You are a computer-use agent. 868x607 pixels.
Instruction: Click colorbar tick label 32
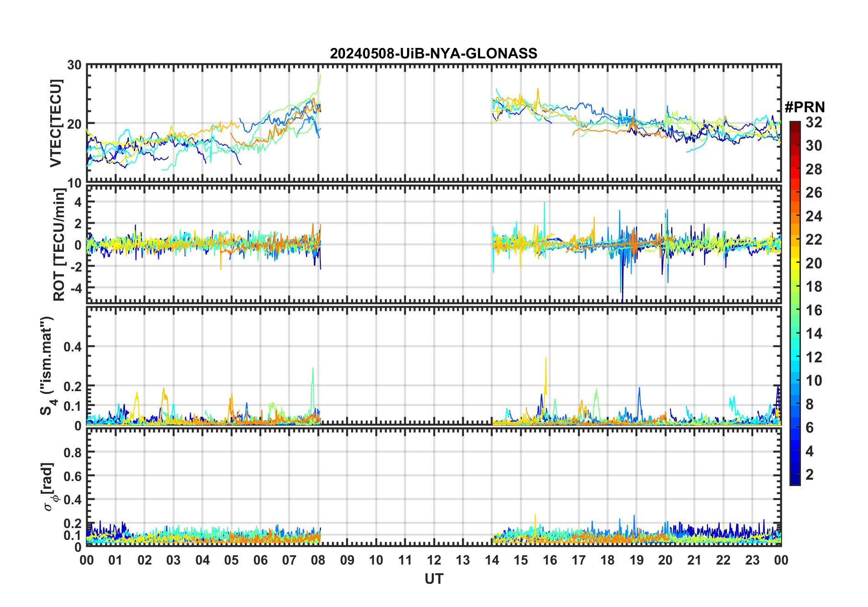click(x=814, y=122)
